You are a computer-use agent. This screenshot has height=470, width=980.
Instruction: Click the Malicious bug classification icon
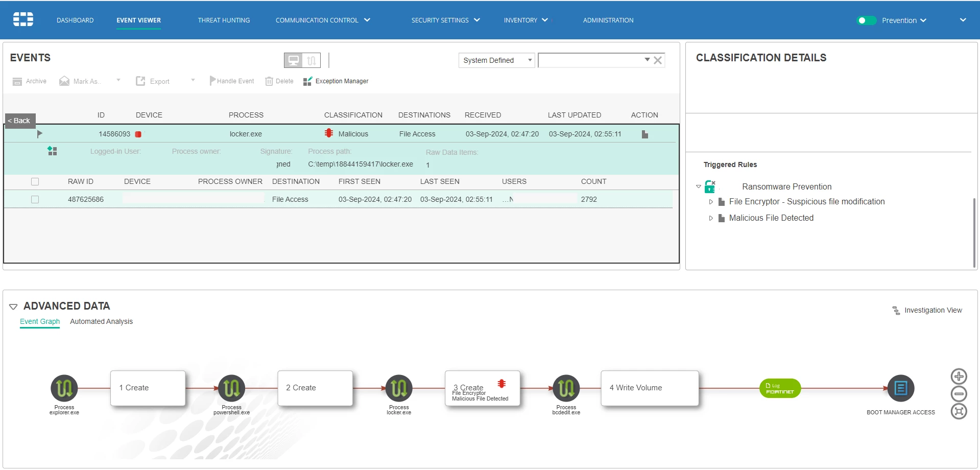click(329, 133)
